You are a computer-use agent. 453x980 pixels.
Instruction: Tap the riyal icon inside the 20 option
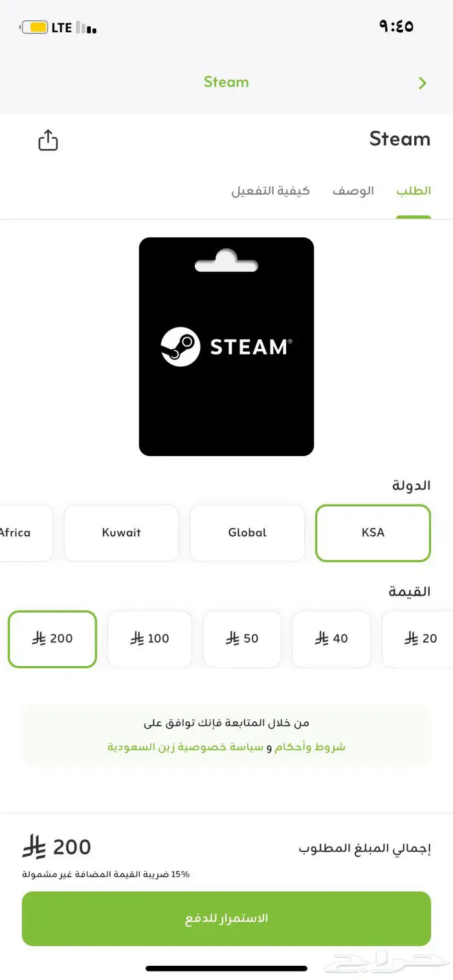point(413,639)
